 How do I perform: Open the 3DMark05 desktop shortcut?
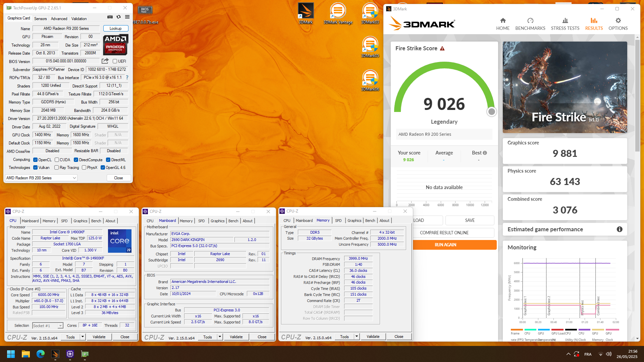pyautogui.click(x=370, y=47)
